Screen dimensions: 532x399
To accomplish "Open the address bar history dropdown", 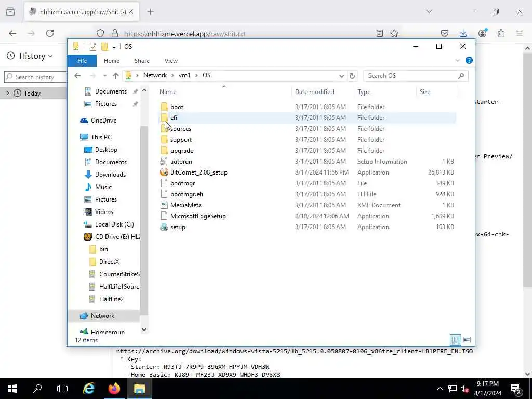I will pyautogui.click(x=342, y=76).
